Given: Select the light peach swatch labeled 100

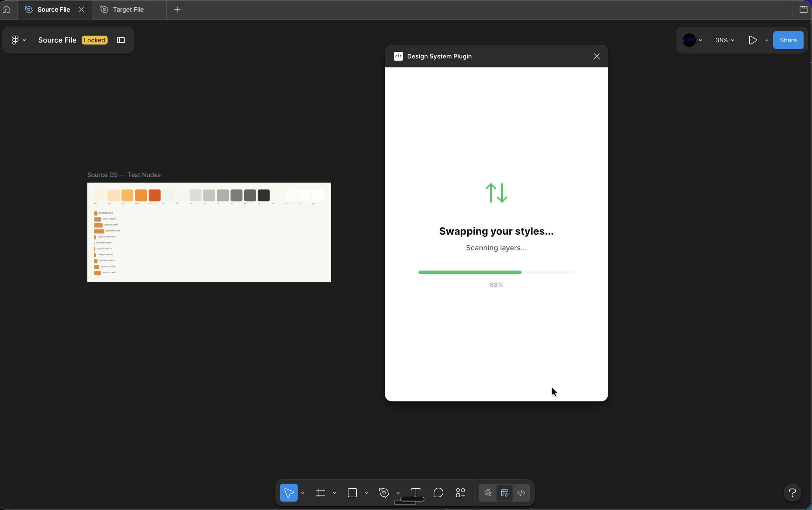Looking at the screenshot, I should pyautogui.click(x=114, y=195).
